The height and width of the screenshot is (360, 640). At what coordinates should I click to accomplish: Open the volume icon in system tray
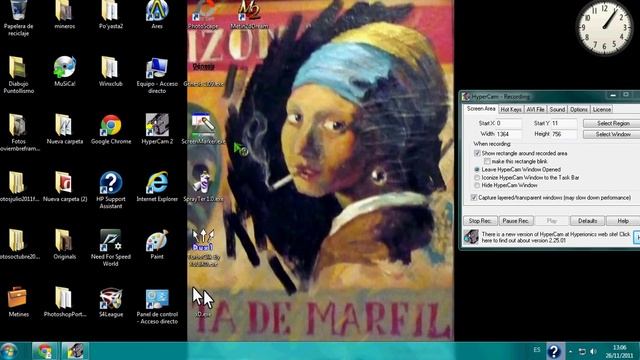point(593,351)
